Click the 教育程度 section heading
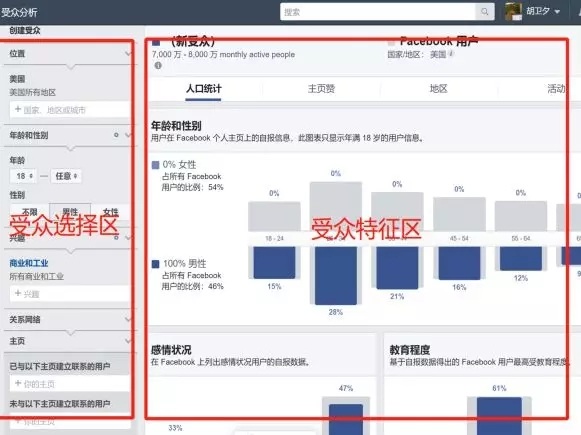 (x=410, y=350)
